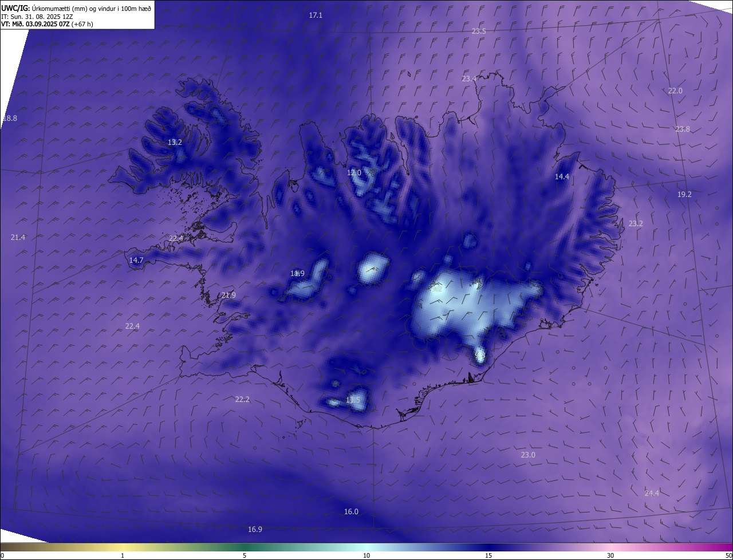The width and height of the screenshot is (733, 560).
Task: Click the 11.9 value on the map
Action: pyautogui.click(x=297, y=274)
